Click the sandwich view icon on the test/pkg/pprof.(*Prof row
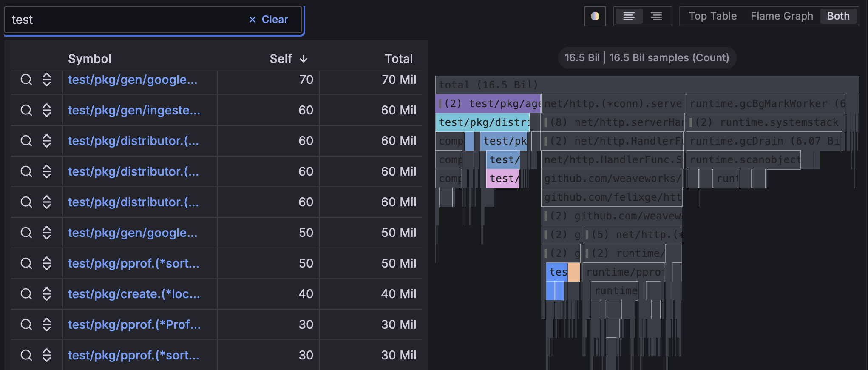 click(47, 324)
